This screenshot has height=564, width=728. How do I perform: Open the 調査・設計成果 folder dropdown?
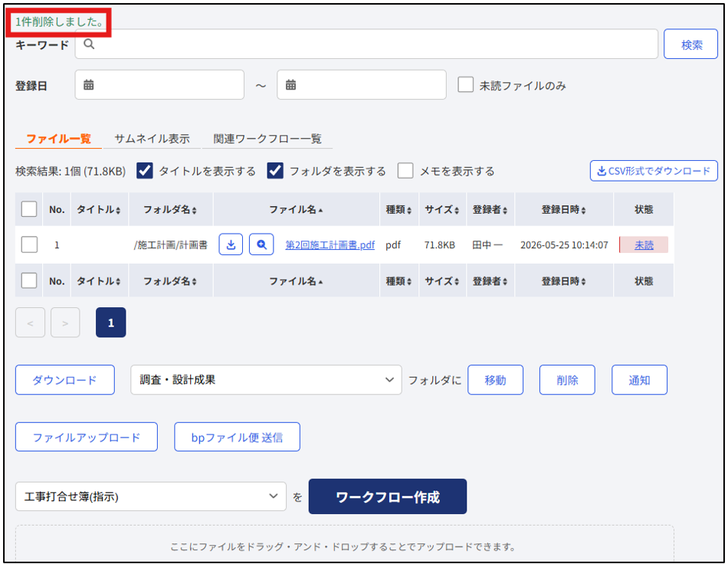[x=266, y=380]
